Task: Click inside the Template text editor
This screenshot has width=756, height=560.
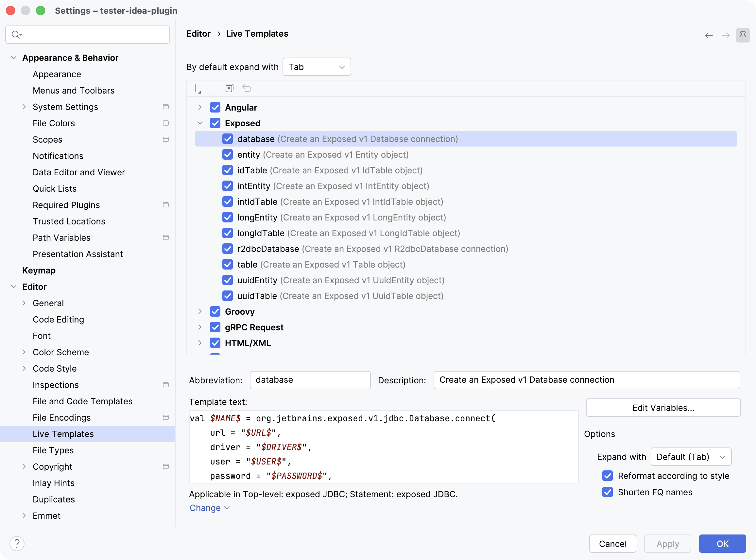Action: click(384, 447)
